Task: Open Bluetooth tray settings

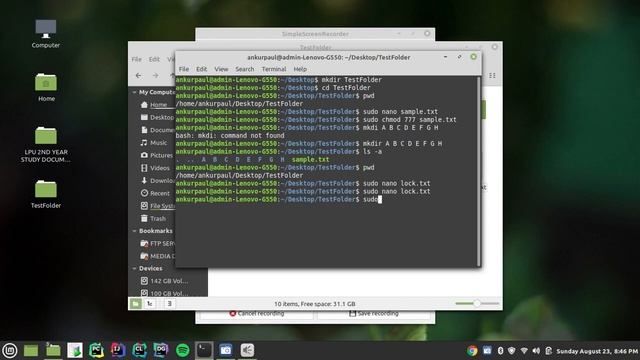Action: pyautogui.click(x=500, y=351)
